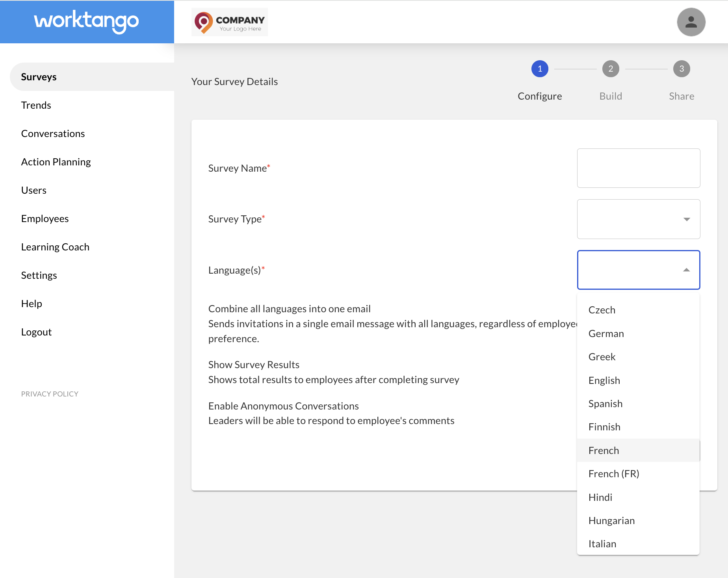Image resolution: width=728 pixels, height=578 pixels.
Task: Click Logout in the sidebar
Action: pos(36,332)
